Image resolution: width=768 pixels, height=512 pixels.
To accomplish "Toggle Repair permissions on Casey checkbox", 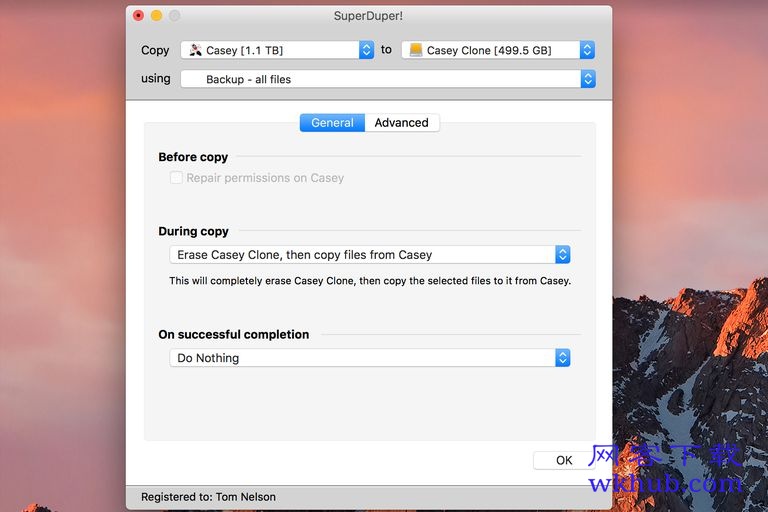I will point(176,177).
